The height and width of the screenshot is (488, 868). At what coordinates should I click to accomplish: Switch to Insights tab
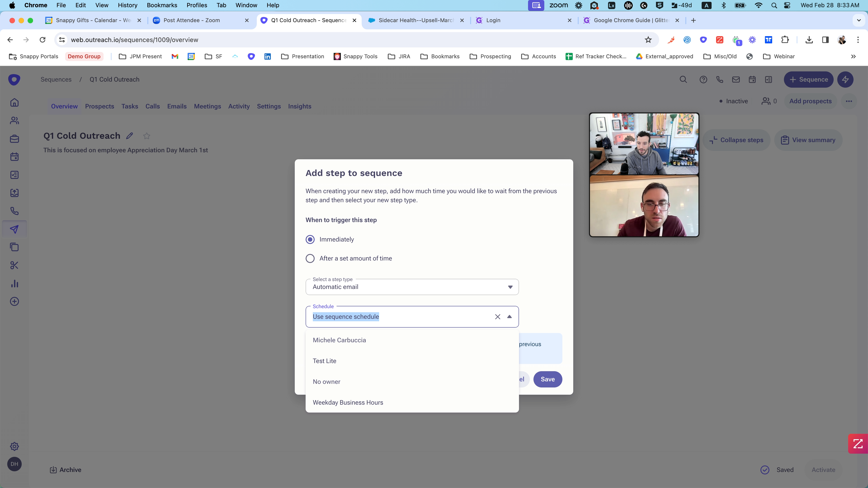(299, 106)
